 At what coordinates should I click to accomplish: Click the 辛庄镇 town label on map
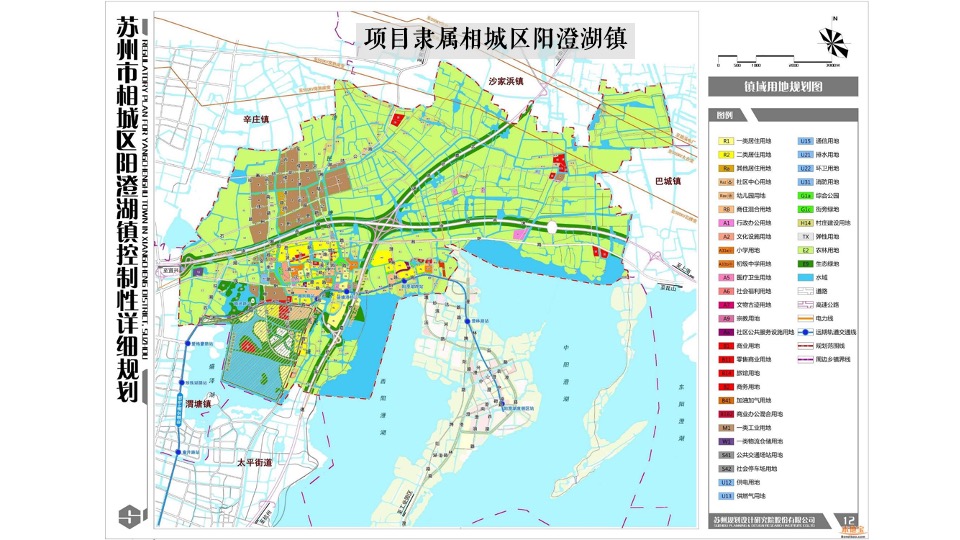[x=257, y=119]
